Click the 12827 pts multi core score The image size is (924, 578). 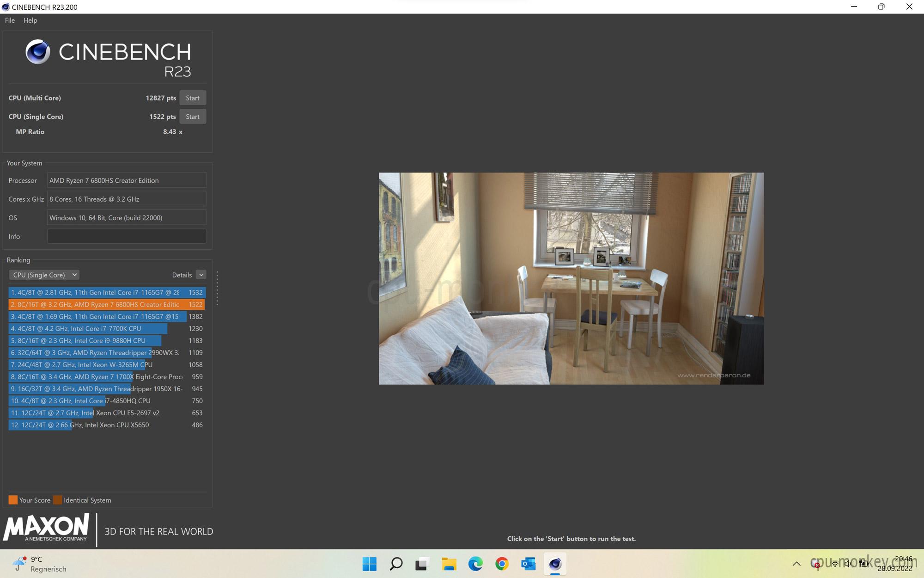point(161,98)
